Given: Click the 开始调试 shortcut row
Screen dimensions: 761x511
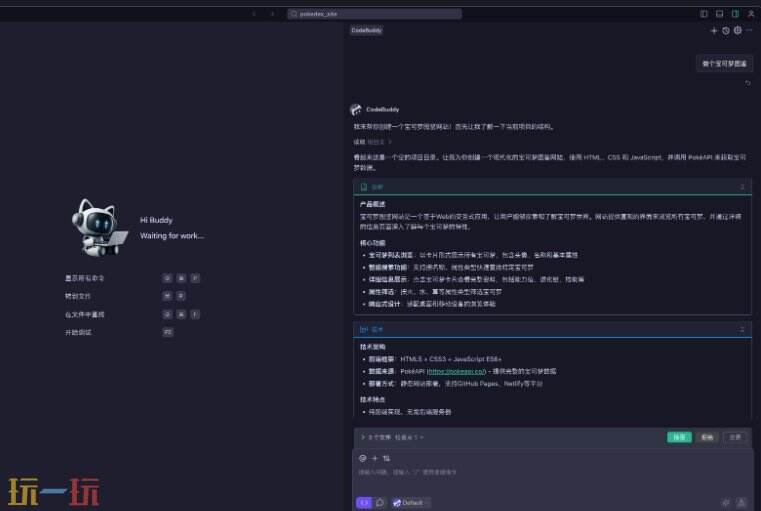Looking at the screenshot, I should coord(119,332).
